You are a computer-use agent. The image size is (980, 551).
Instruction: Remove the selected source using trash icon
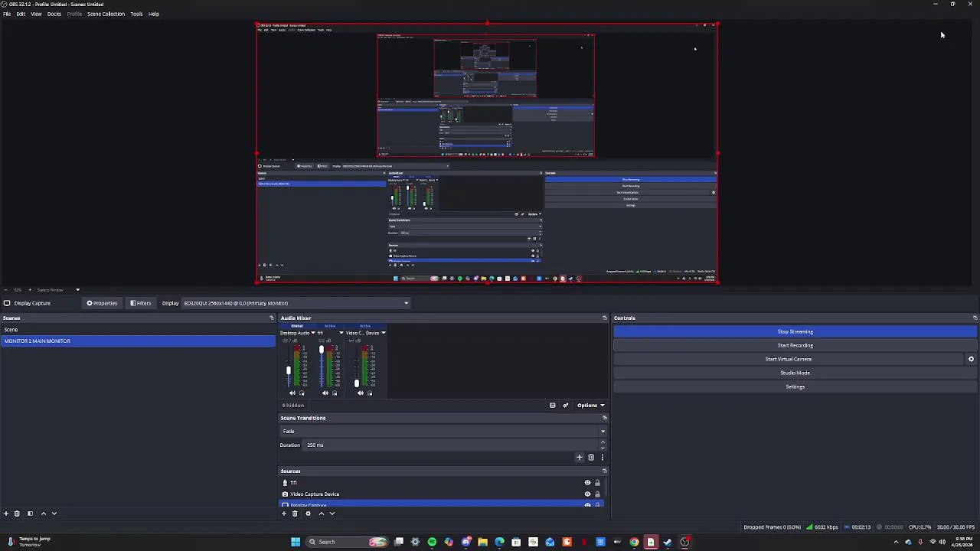pos(295,514)
